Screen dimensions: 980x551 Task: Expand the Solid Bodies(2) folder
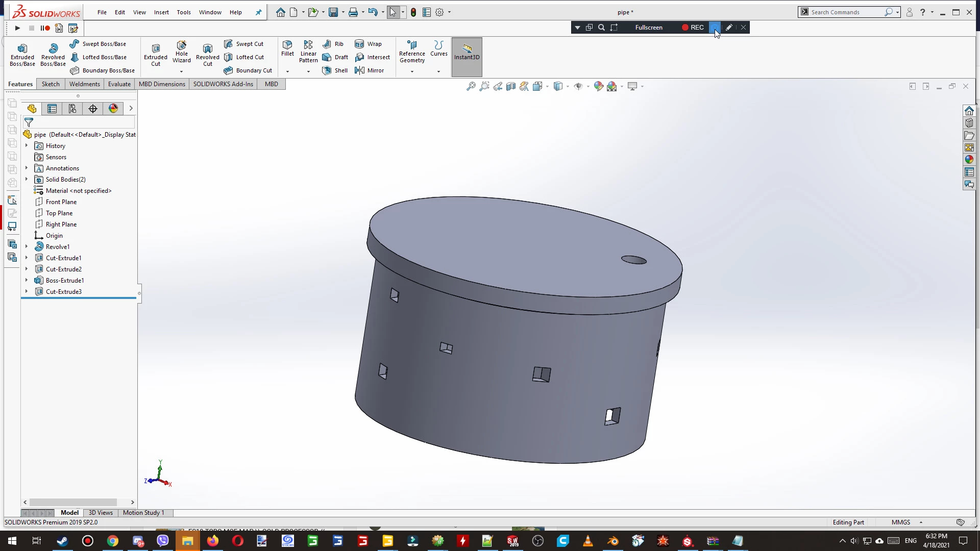coord(27,179)
